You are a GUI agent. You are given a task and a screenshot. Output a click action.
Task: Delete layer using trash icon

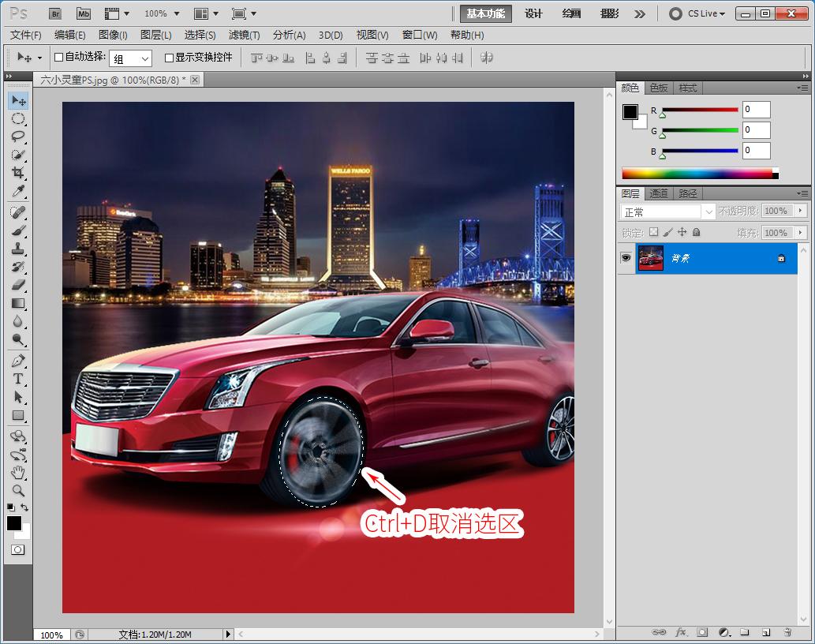(787, 633)
